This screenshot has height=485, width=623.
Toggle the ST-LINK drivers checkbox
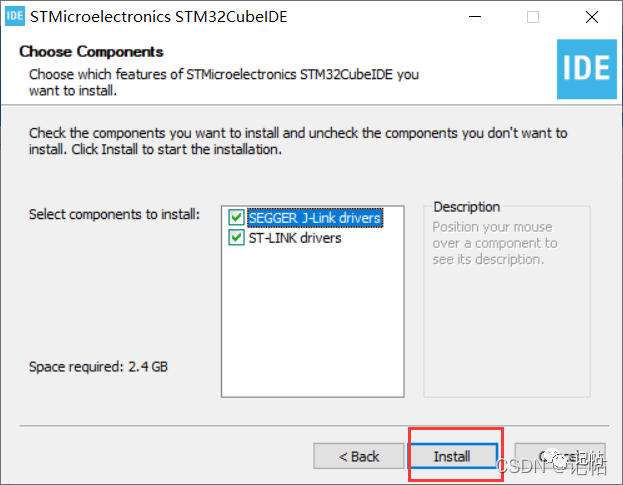point(236,238)
